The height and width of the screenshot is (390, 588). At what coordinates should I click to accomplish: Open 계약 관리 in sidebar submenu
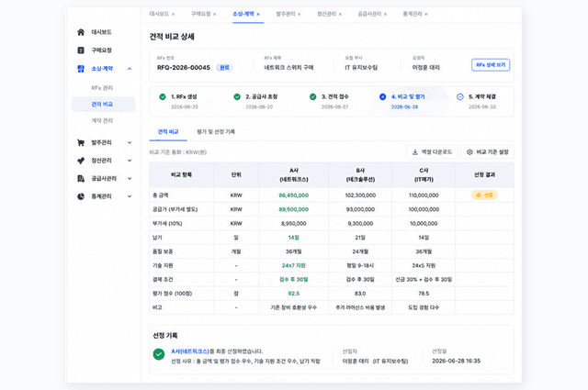point(102,120)
